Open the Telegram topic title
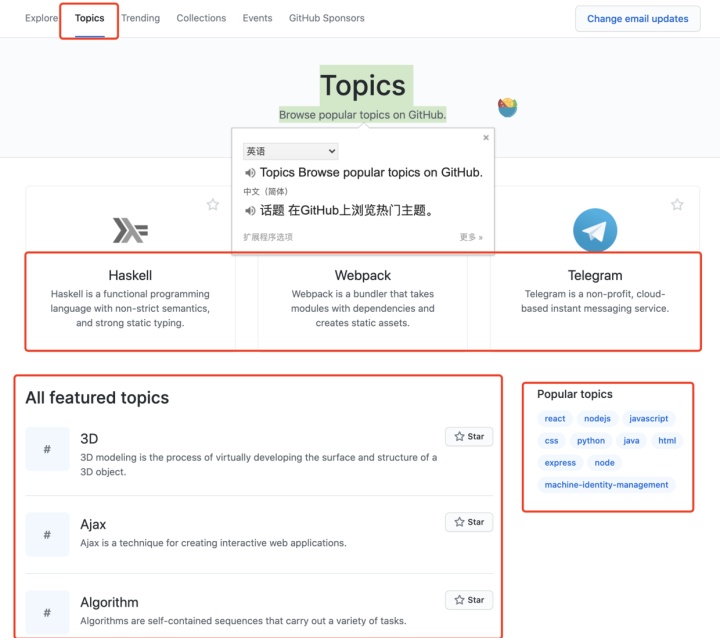This screenshot has width=720, height=638. (x=595, y=275)
